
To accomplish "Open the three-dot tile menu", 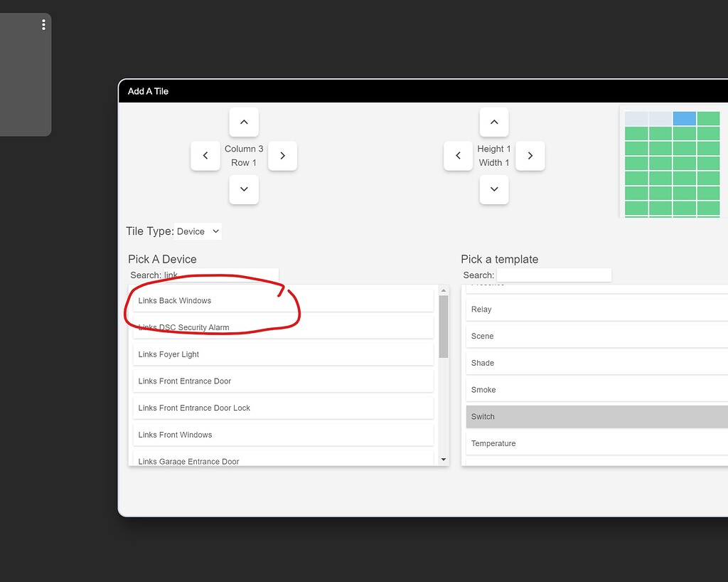I will click(x=43, y=25).
